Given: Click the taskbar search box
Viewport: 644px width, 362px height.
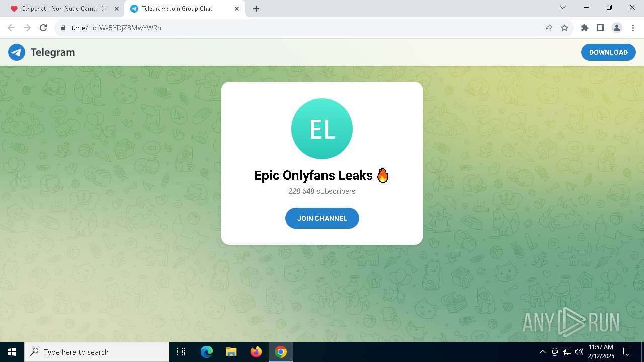Looking at the screenshot, I should [x=97, y=352].
